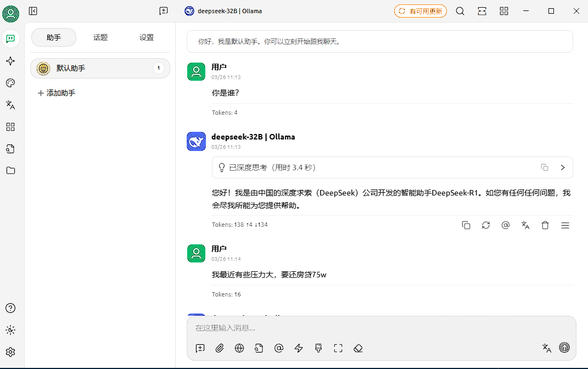Click Tokens: 138 count text

(239, 225)
